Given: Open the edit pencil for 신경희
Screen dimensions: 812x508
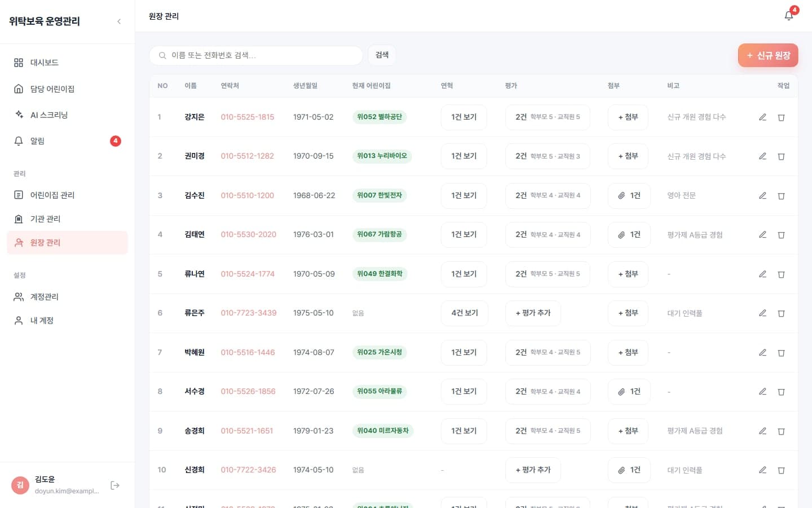Looking at the screenshot, I should [x=762, y=470].
